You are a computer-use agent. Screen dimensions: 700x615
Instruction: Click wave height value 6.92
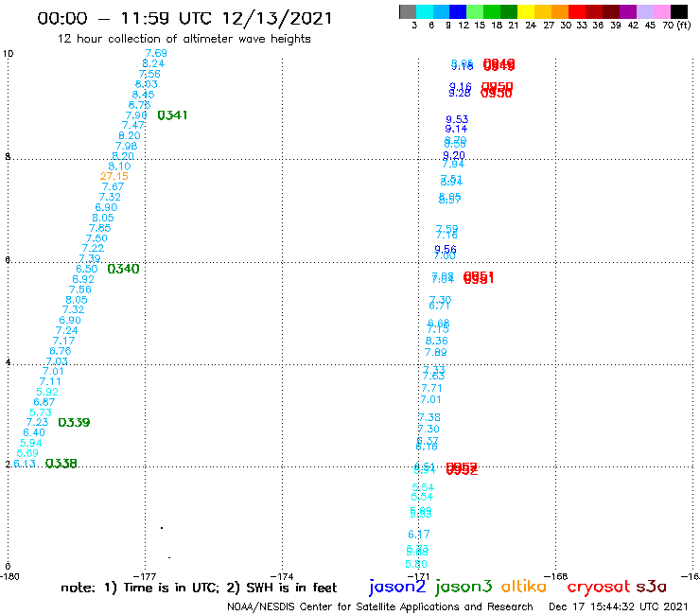(x=83, y=279)
